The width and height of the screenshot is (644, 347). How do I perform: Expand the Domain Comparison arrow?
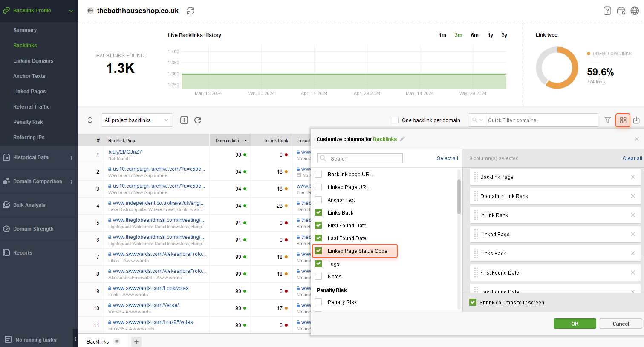[x=71, y=181]
